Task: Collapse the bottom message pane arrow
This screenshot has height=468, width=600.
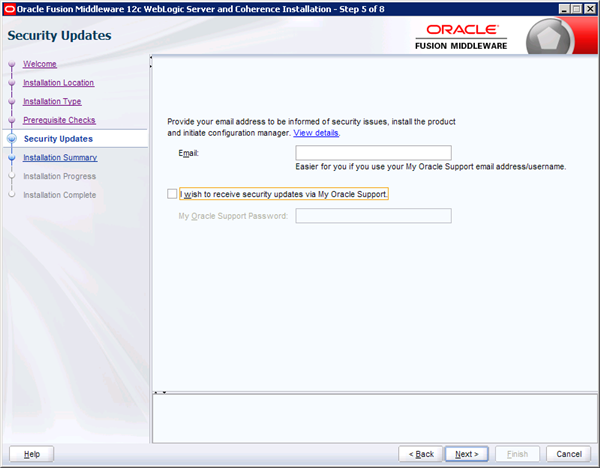Action: [165, 393]
